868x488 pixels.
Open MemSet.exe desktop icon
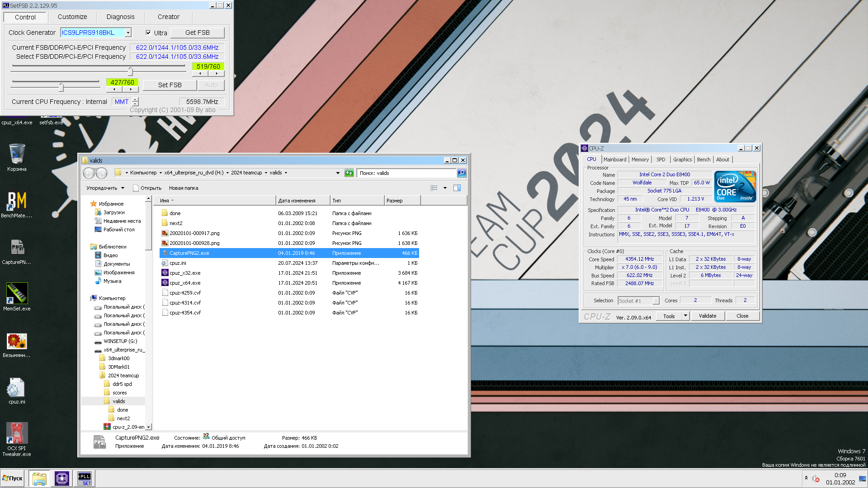coord(17,297)
